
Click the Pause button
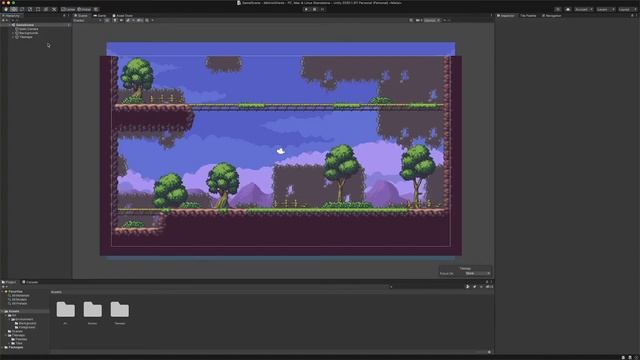tap(314, 9)
